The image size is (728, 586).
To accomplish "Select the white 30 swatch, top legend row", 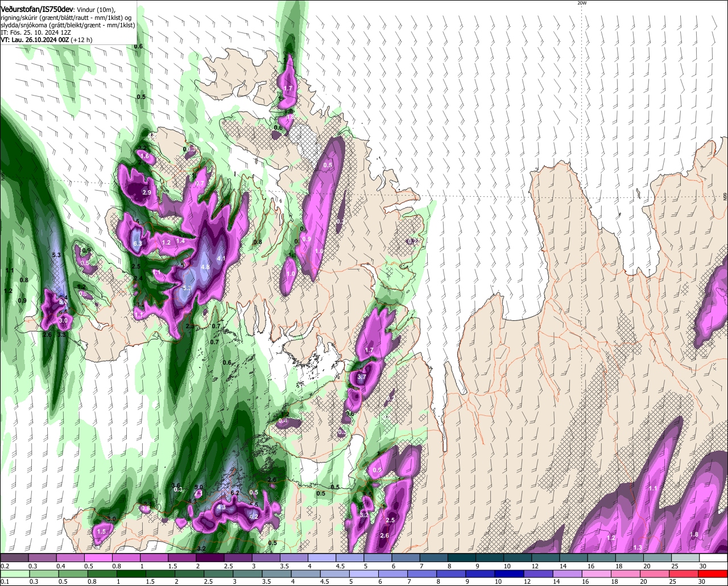I will [714, 558].
